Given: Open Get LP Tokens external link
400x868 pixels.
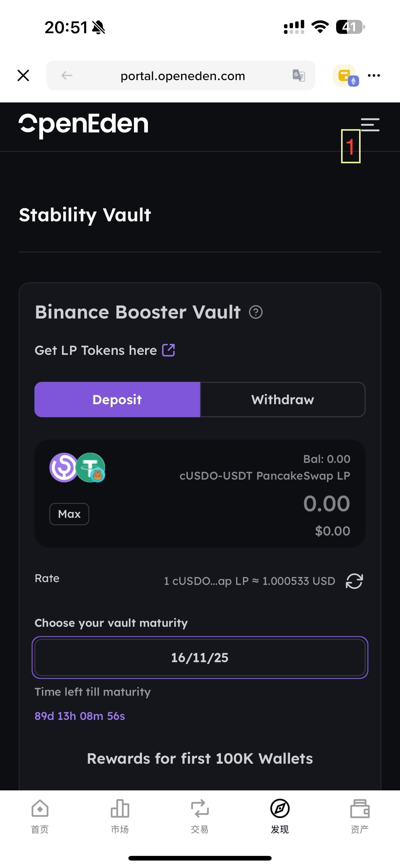Looking at the screenshot, I should tap(168, 350).
